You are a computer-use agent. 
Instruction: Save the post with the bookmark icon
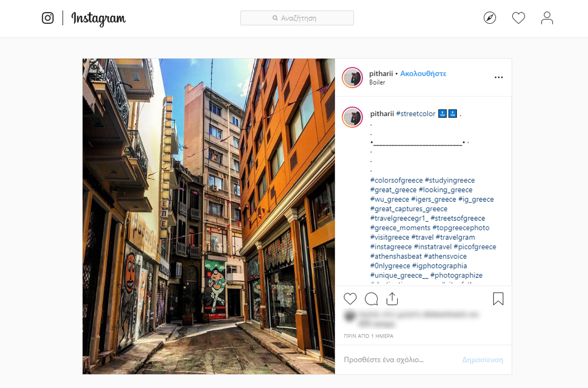pos(498,299)
